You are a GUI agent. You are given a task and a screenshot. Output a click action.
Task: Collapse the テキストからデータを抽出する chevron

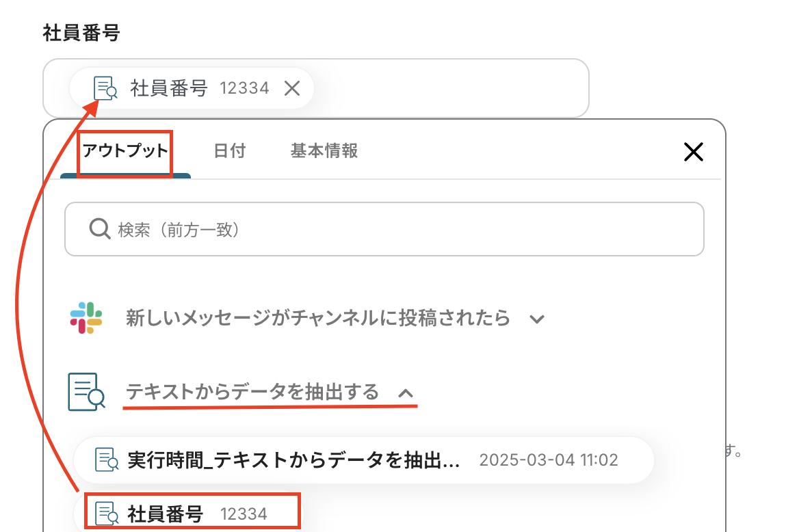[406, 393]
